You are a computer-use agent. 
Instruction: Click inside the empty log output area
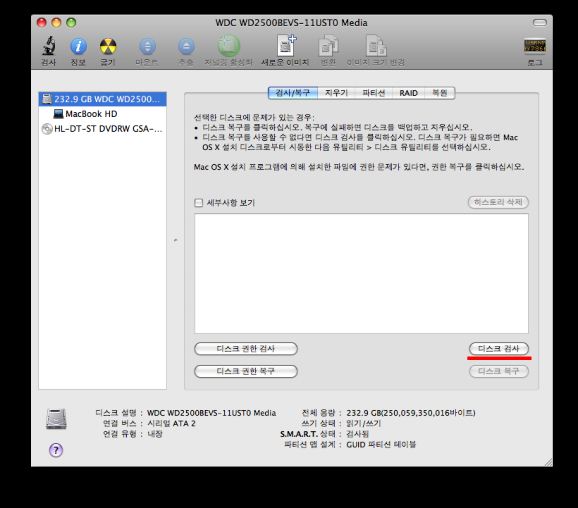click(x=362, y=274)
